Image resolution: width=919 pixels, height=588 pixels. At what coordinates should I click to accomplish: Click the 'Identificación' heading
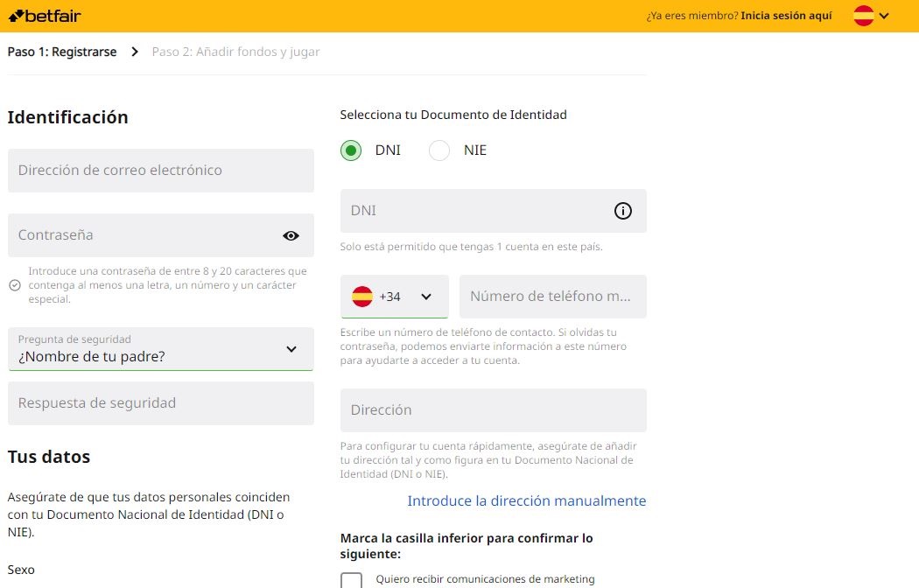68,117
